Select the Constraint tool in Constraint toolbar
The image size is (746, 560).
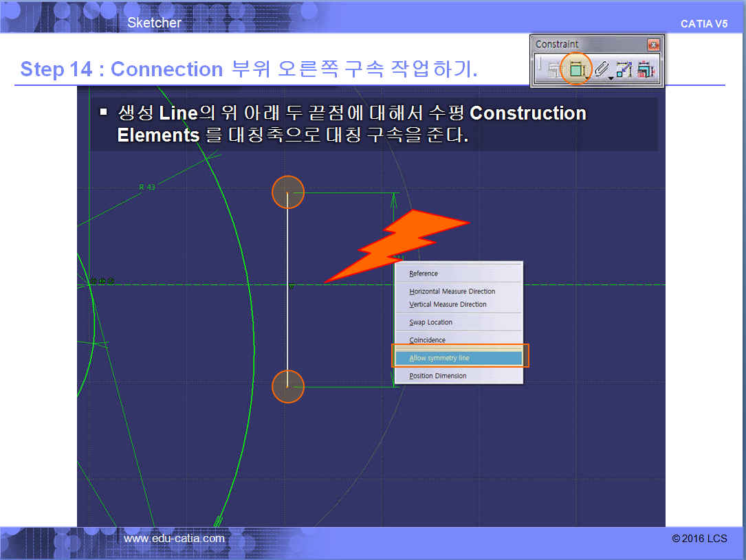coord(576,69)
